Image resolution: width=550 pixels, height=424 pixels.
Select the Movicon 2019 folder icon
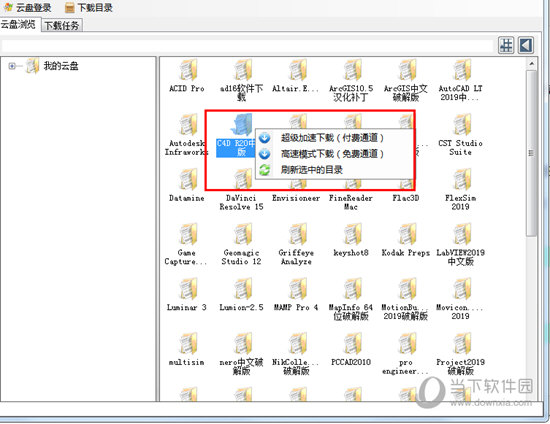click(x=462, y=289)
